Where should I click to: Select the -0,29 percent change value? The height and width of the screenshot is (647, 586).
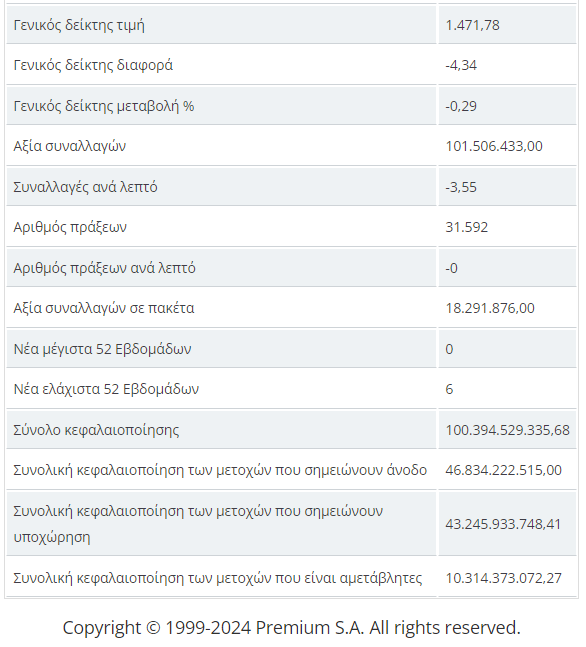pyautogui.click(x=461, y=106)
